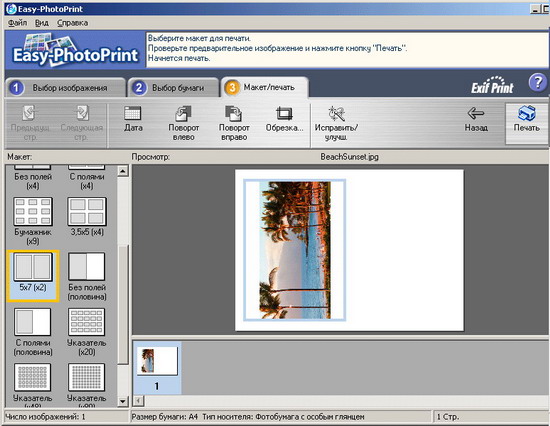
Task: Click the layout list scroll down arrow
Action: coord(123,401)
